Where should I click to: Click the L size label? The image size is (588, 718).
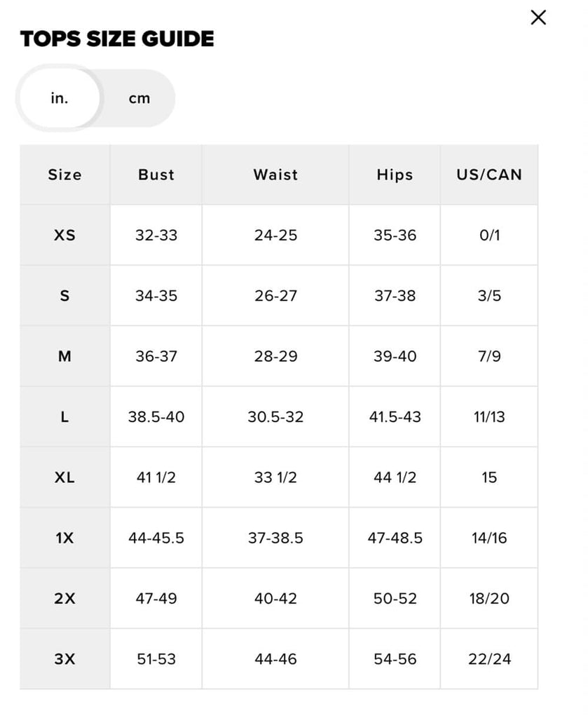point(64,416)
